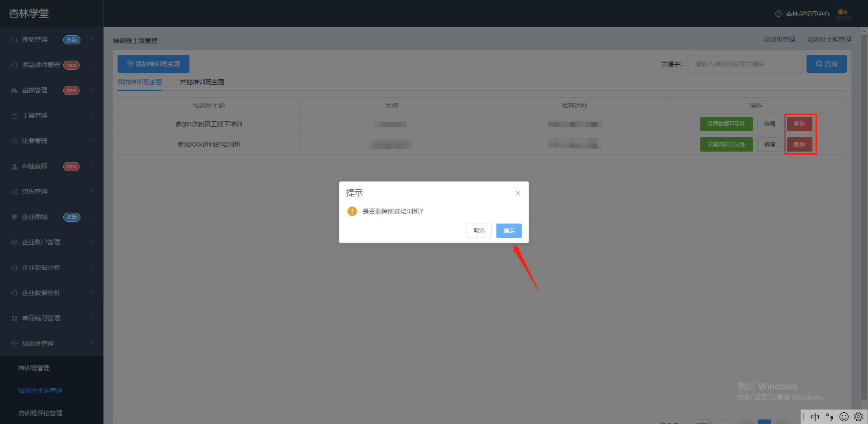Screen dimensions: 868x424
Task: Click the IME emoji smiley icon
Action: click(x=844, y=417)
